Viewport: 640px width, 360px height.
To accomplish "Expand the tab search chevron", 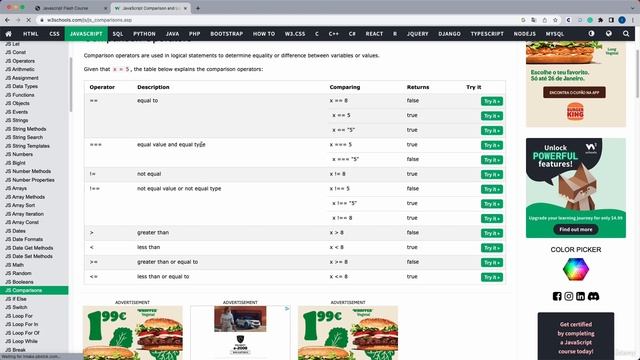I will tap(633, 8).
